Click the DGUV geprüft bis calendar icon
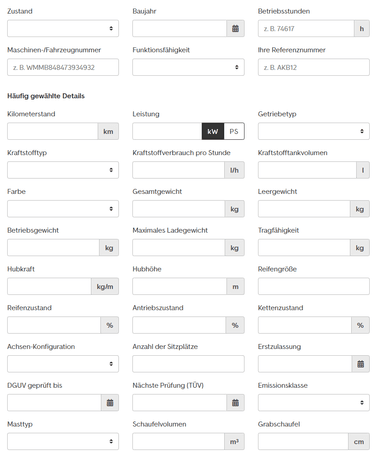376x454 pixels. tap(110, 403)
